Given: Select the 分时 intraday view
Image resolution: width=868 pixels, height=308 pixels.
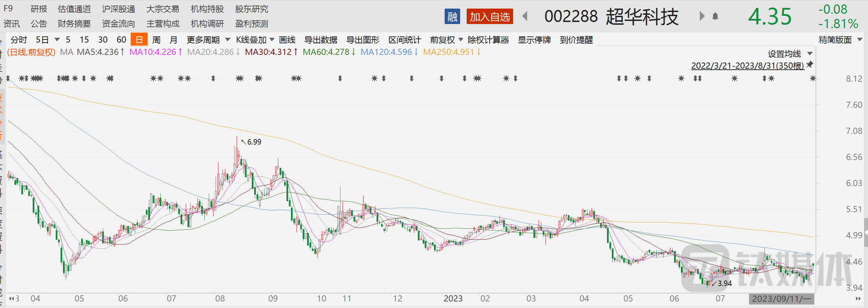Looking at the screenshot, I should pyautogui.click(x=19, y=40).
